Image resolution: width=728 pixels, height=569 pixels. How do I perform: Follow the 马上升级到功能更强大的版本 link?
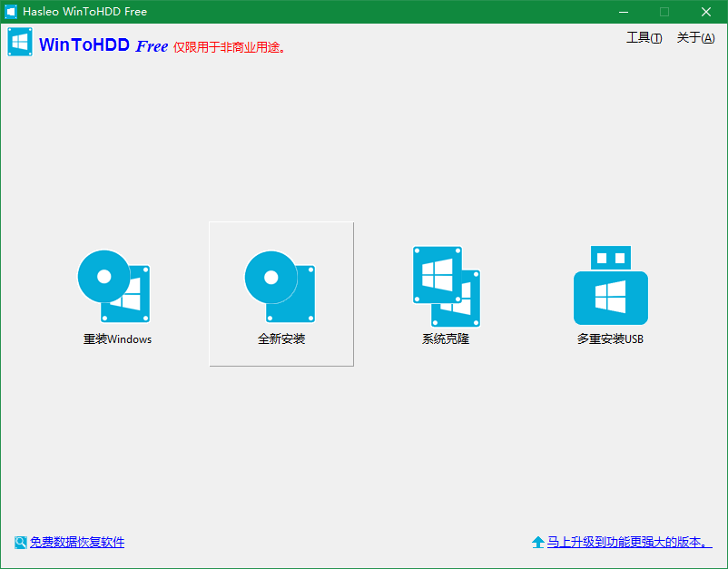coord(630,542)
